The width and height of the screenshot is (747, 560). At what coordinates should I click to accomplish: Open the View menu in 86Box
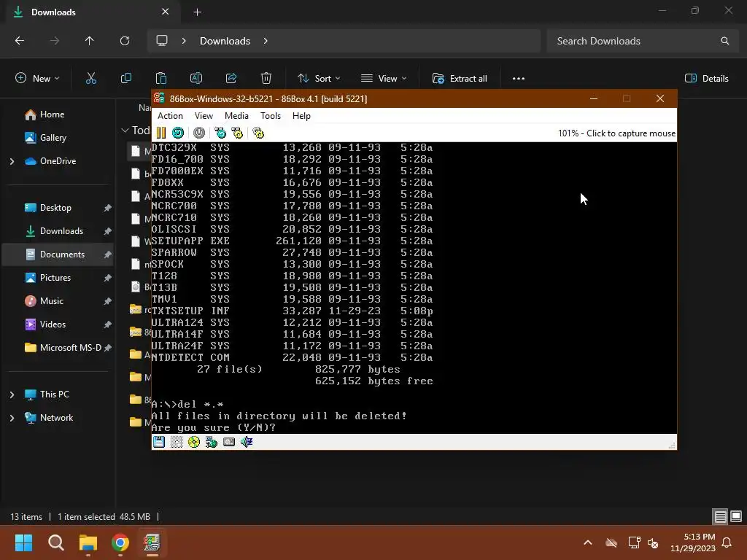(204, 116)
